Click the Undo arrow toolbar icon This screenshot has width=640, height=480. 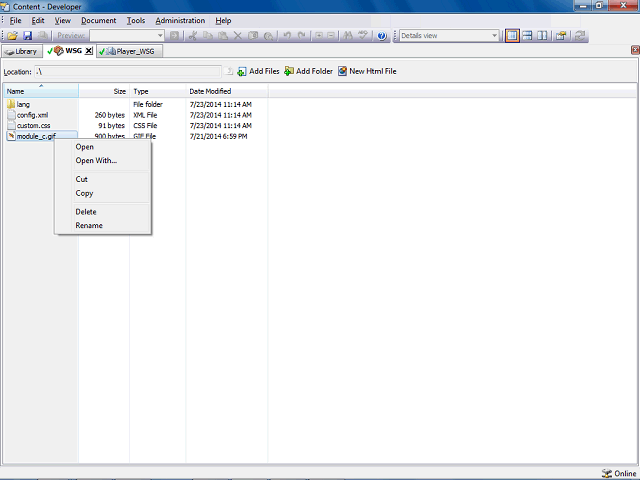(287, 36)
